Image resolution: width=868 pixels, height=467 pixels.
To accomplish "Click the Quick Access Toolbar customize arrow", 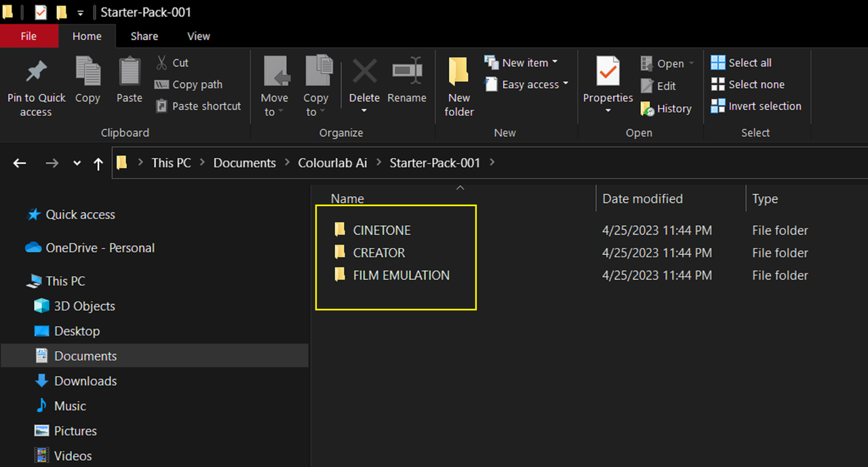I will coord(81,13).
